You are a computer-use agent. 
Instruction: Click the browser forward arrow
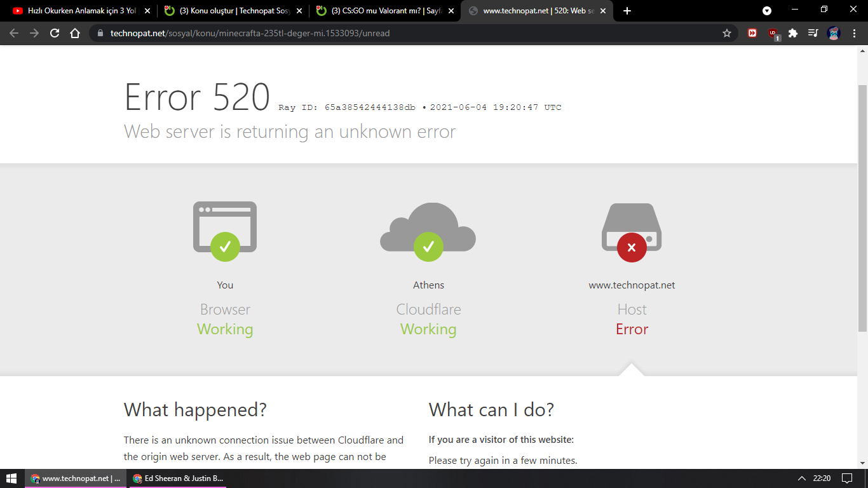click(x=34, y=33)
